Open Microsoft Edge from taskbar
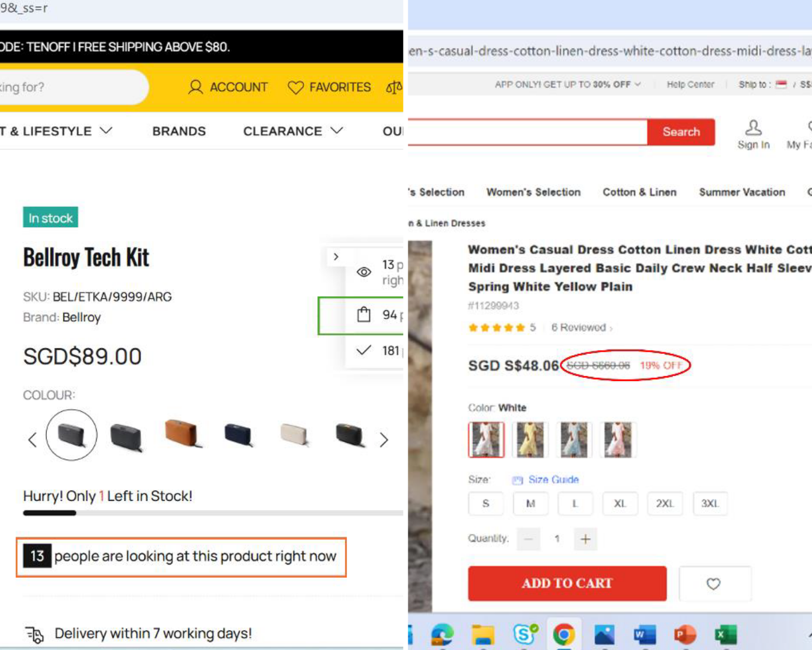812x650 pixels. click(x=443, y=634)
